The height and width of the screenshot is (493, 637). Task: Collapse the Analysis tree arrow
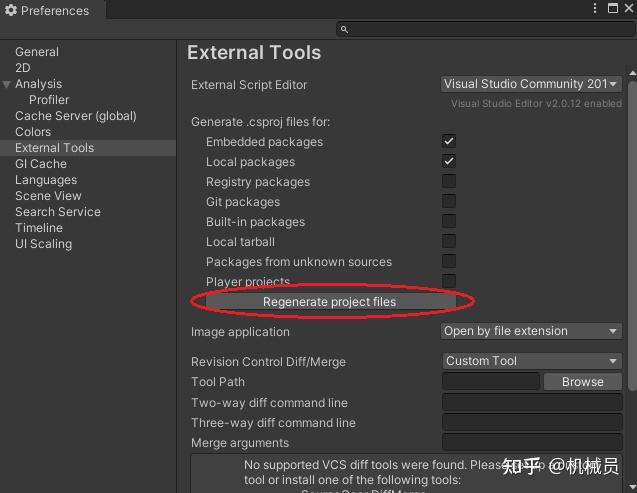coord(6,84)
